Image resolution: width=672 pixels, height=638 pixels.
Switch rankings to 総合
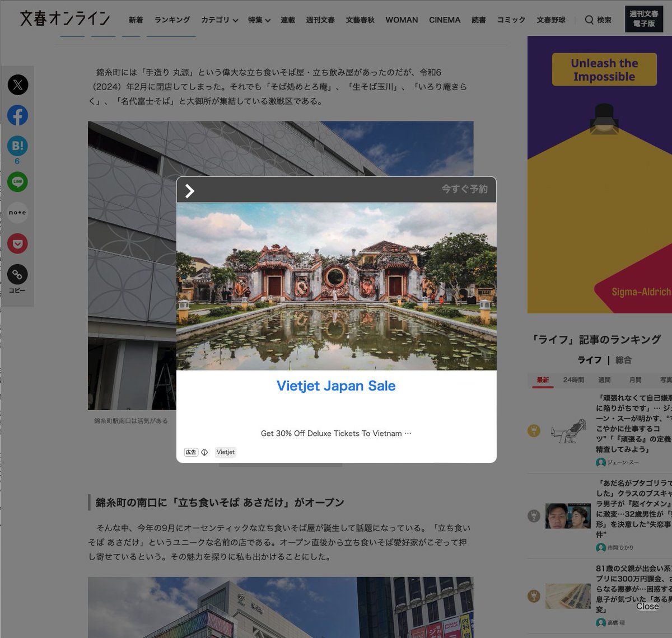[x=623, y=360]
